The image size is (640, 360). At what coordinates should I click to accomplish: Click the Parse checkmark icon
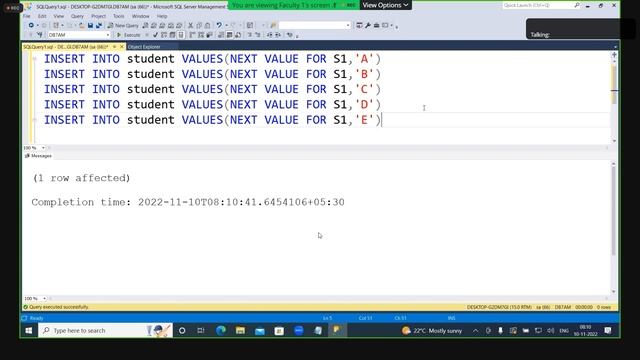pos(155,35)
